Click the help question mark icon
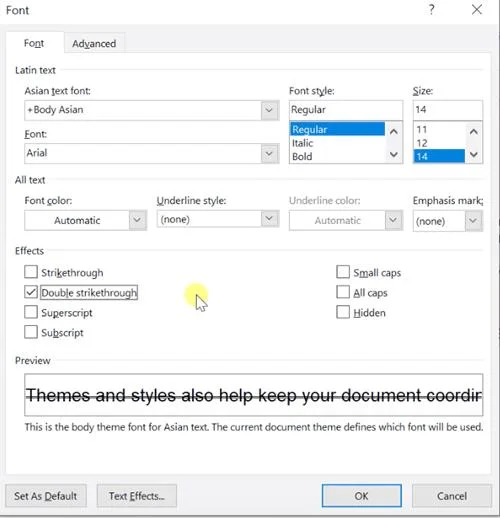This screenshot has height=518, width=500. pos(431,10)
